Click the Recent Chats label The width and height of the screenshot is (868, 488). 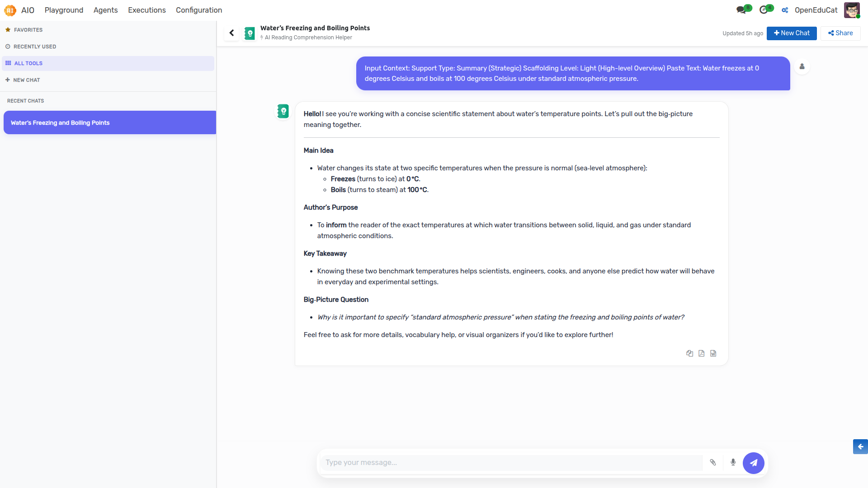(25, 101)
